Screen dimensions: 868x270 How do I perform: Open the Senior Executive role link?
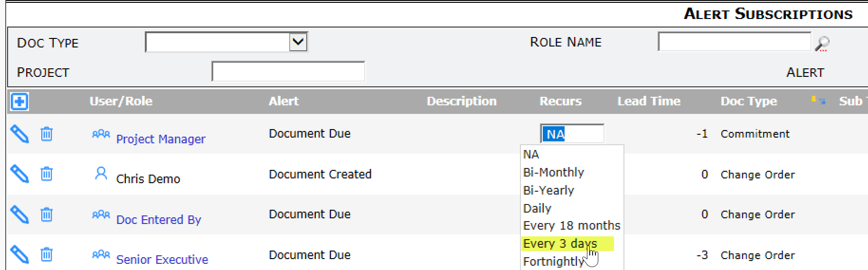tap(162, 260)
